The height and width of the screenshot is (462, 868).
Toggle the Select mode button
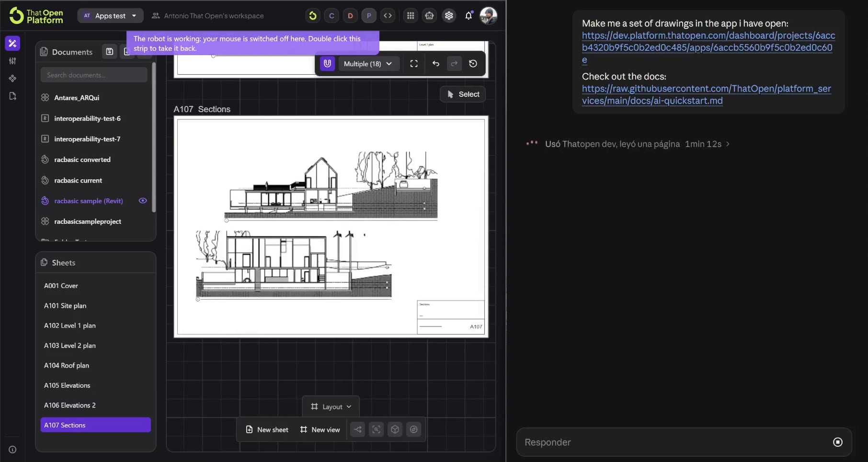pyautogui.click(x=463, y=94)
